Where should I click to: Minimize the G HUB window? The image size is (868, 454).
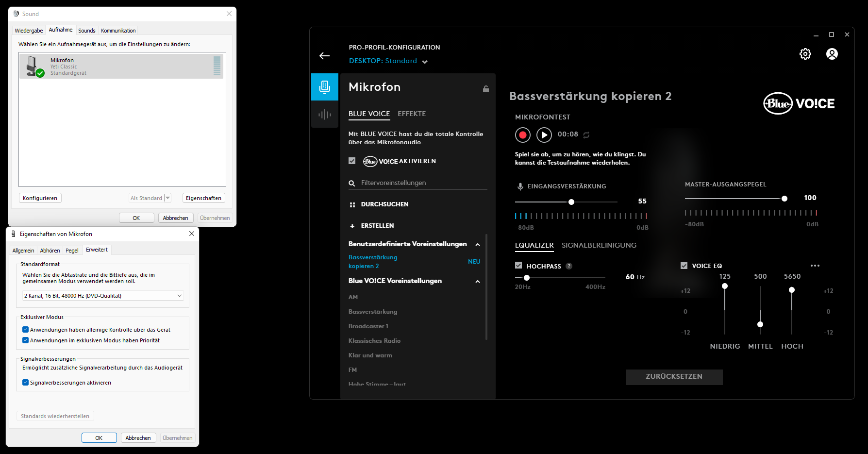tap(816, 34)
